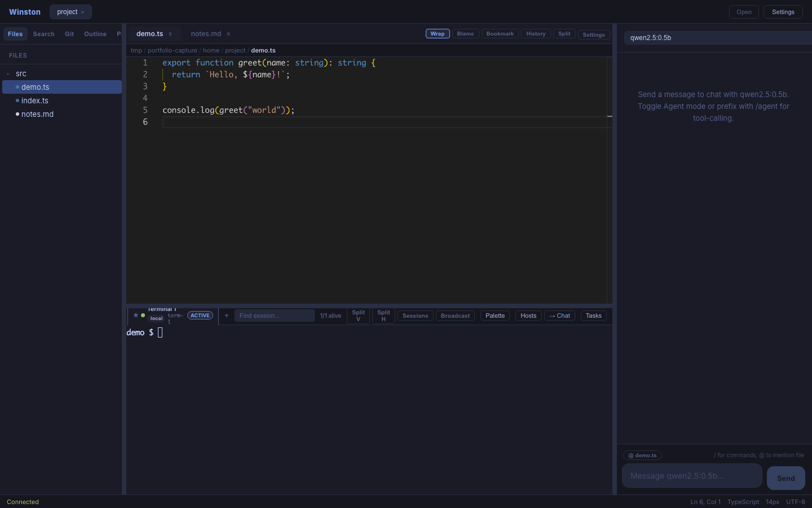This screenshot has height=508, width=812.
Task: Open Settings from the top bar
Action: 783,12
